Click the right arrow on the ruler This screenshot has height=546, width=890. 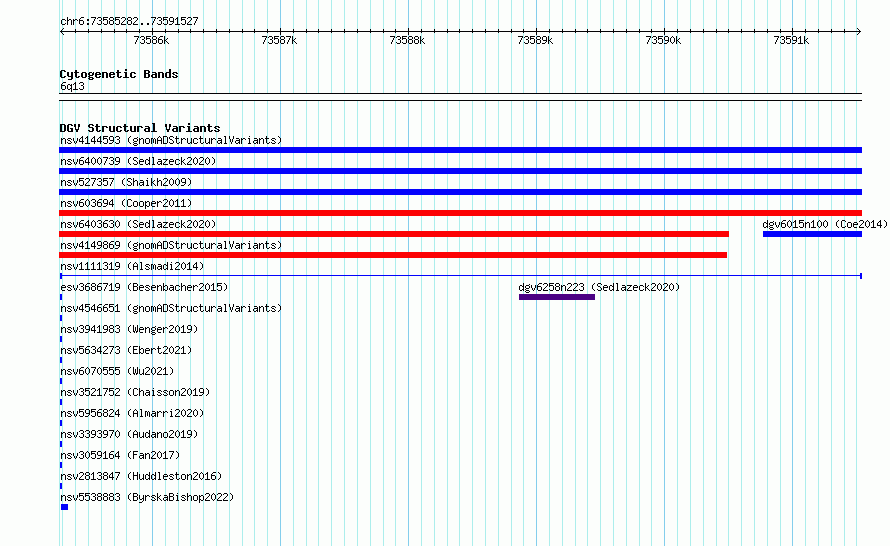point(859,32)
